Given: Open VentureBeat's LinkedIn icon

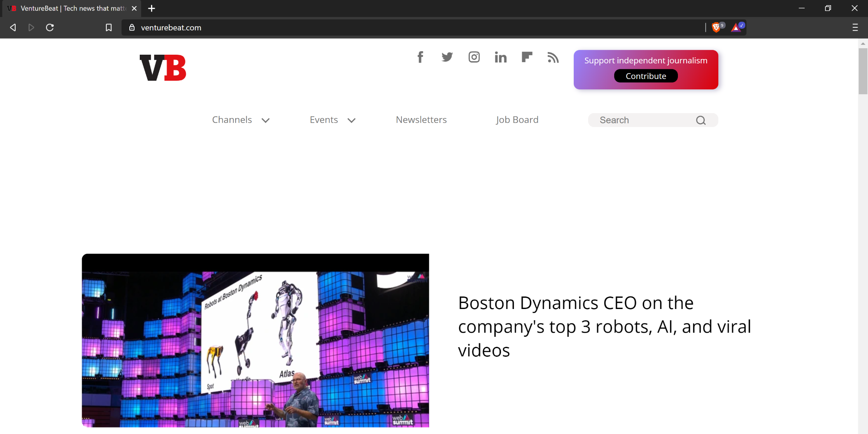Looking at the screenshot, I should [x=500, y=57].
